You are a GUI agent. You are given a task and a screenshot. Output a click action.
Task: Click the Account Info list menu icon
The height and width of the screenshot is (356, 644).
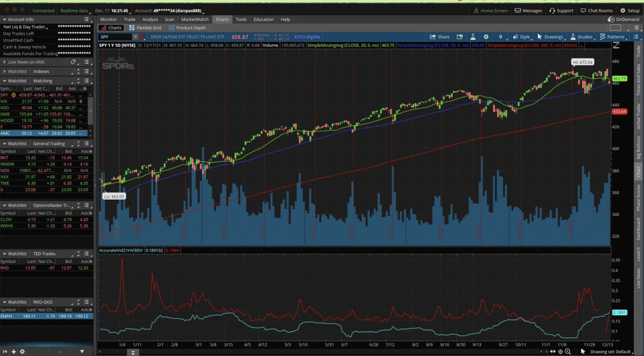pos(87,20)
